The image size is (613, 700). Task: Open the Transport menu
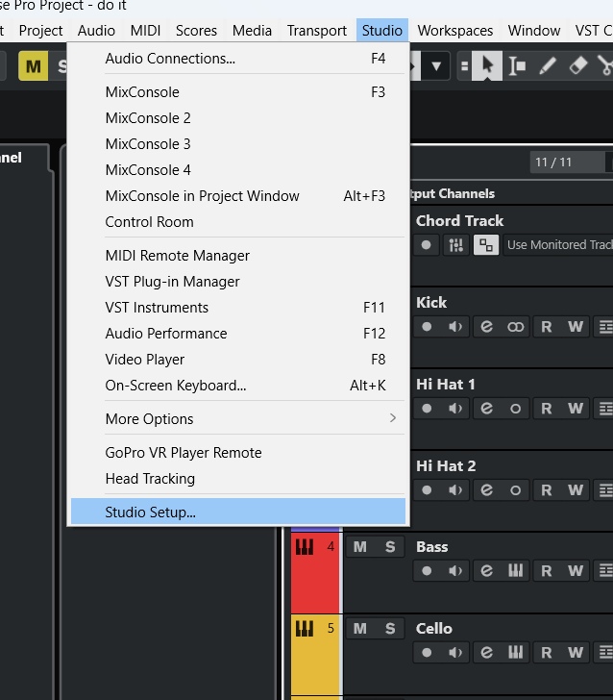click(317, 31)
